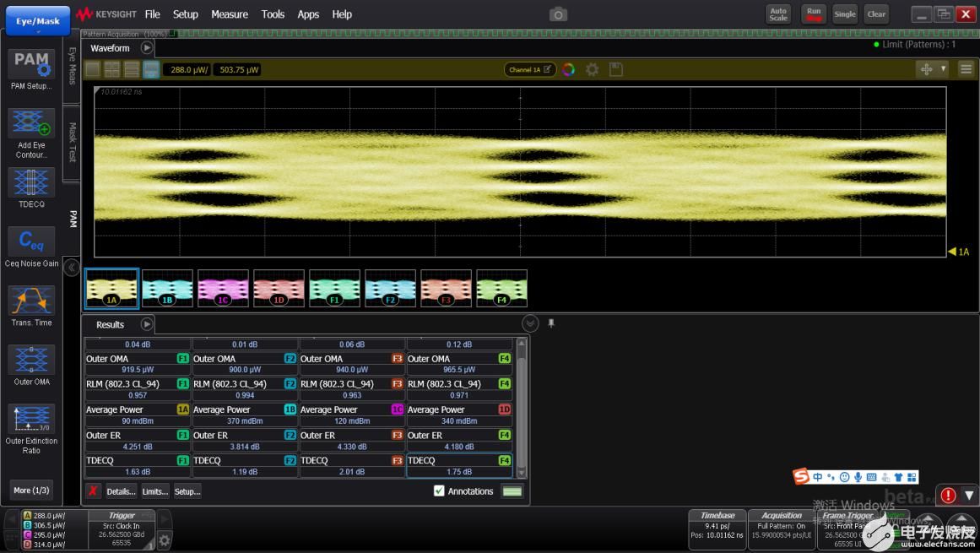
Task: Click the red X delete results icon
Action: (93, 491)
